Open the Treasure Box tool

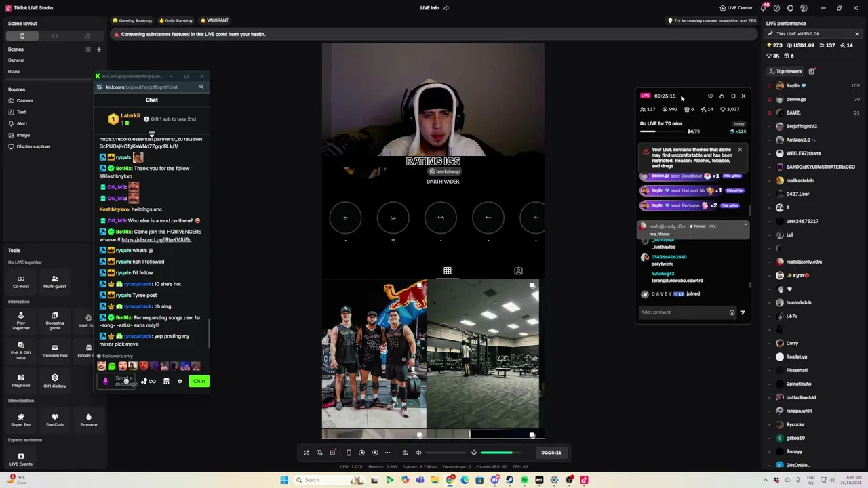[55, 350]
